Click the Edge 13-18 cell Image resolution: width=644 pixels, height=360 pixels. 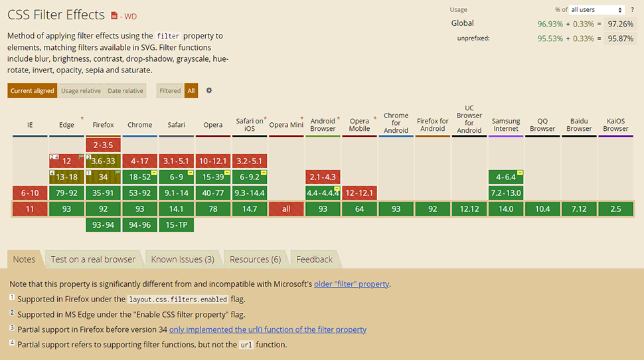pos(66,177)
